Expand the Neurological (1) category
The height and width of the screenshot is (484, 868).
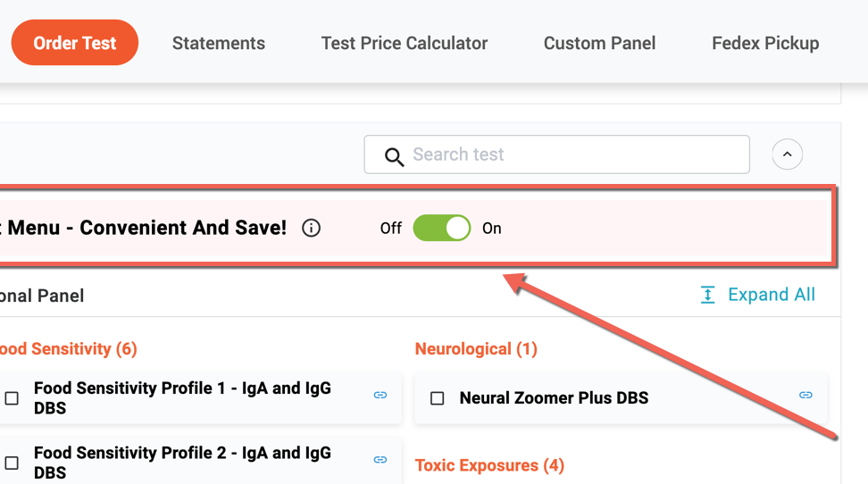(476, 349)
